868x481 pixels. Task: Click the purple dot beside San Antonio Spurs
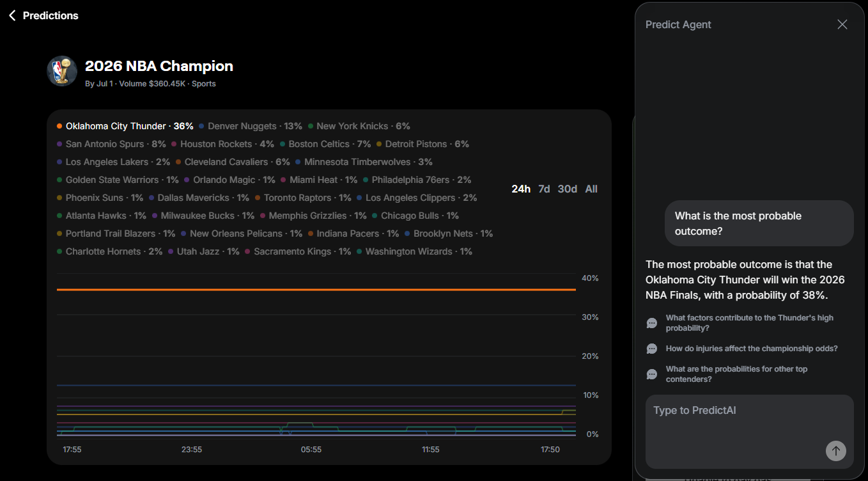tap(59, 144)
